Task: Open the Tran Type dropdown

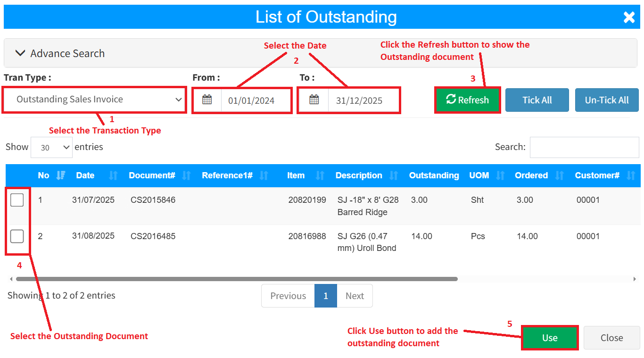Action: point(94,100)
